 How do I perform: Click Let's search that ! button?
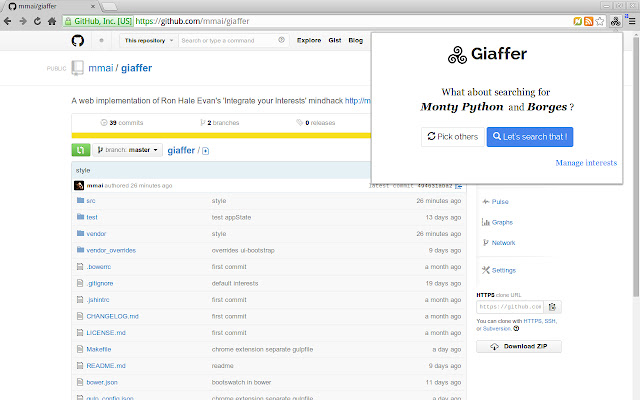[530, 137]
